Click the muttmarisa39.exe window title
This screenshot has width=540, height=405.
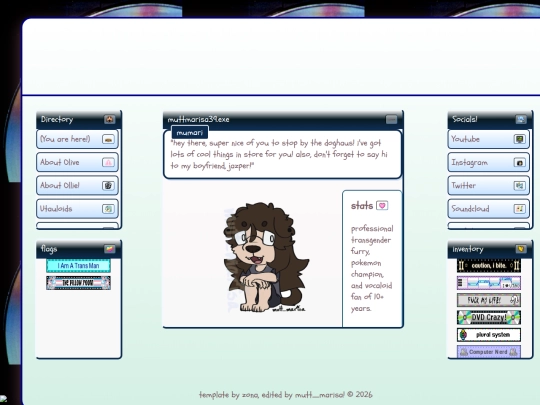[x=198, y=120]
